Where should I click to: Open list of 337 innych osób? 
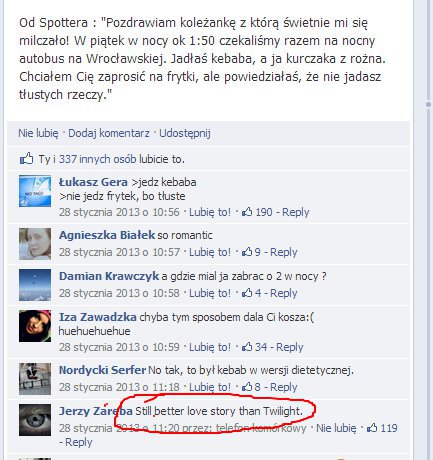(98, 159)
